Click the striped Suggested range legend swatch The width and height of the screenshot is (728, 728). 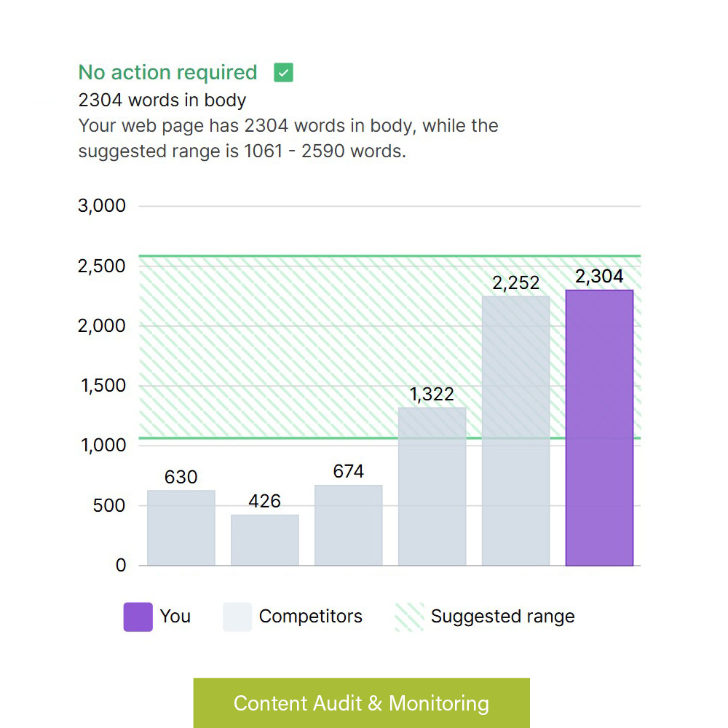coord(409,617)
